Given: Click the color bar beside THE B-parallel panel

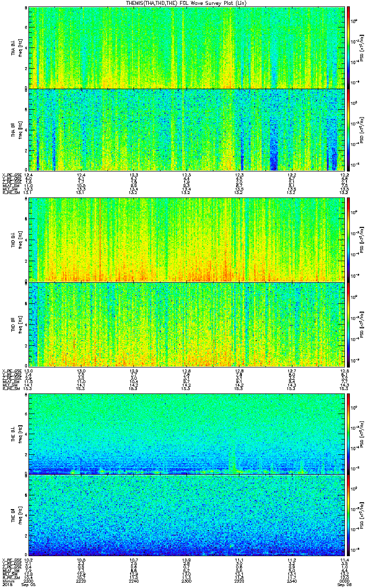Looking at the screenshot, I should point(348,515).
